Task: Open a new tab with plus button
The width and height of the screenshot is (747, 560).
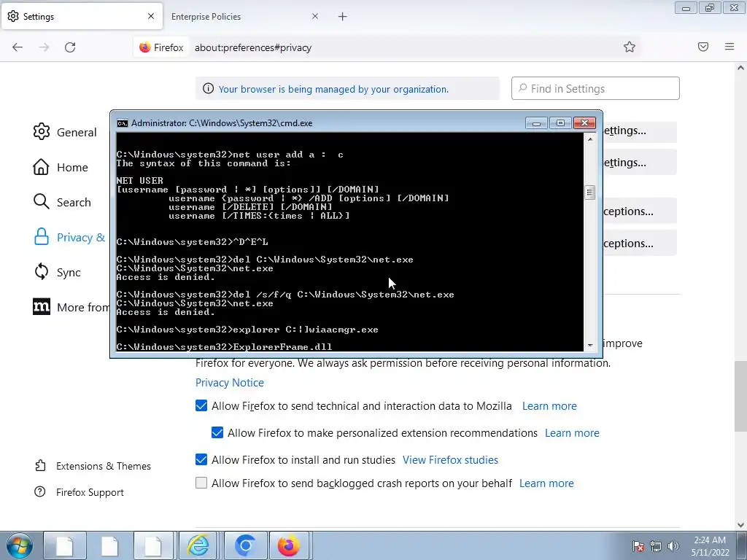Action: click(343, 17)
